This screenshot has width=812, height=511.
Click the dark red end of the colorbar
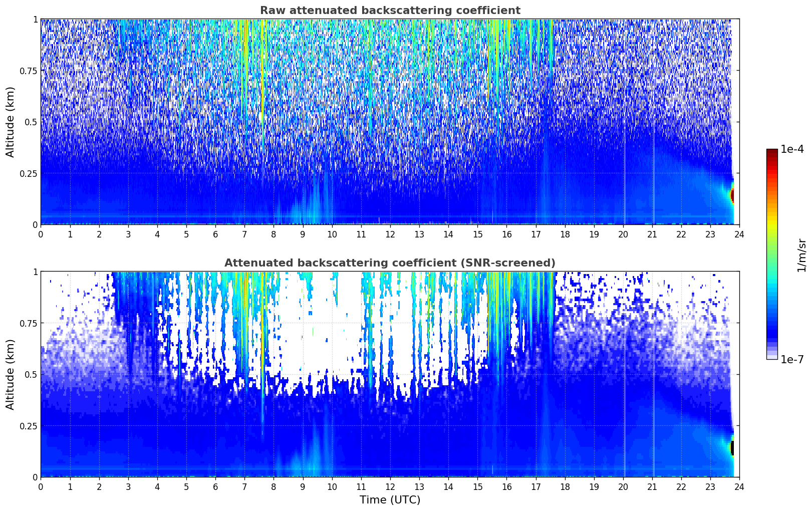coord(772,152)
